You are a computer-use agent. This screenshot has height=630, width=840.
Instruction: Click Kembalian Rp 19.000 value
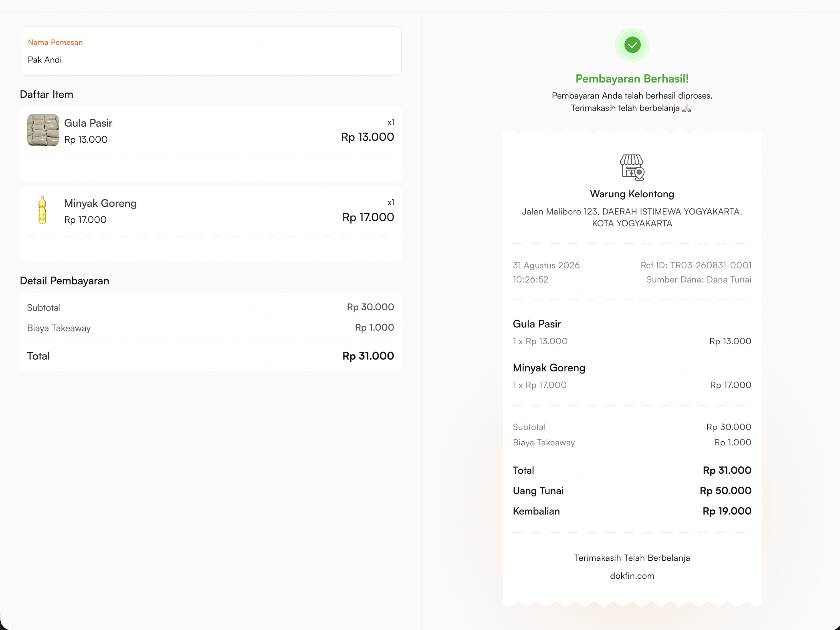click(x=727, y=511)
